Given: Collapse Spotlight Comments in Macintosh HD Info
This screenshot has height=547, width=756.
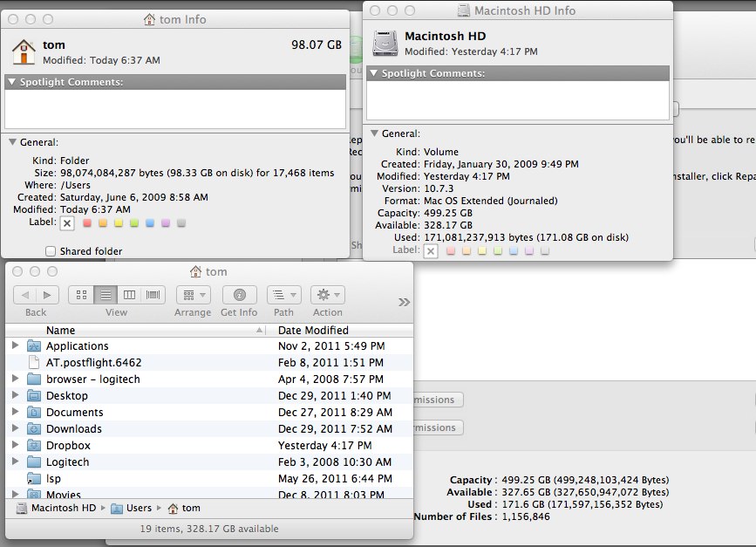Looking at the screenshot, I should (x=374, y=73).
